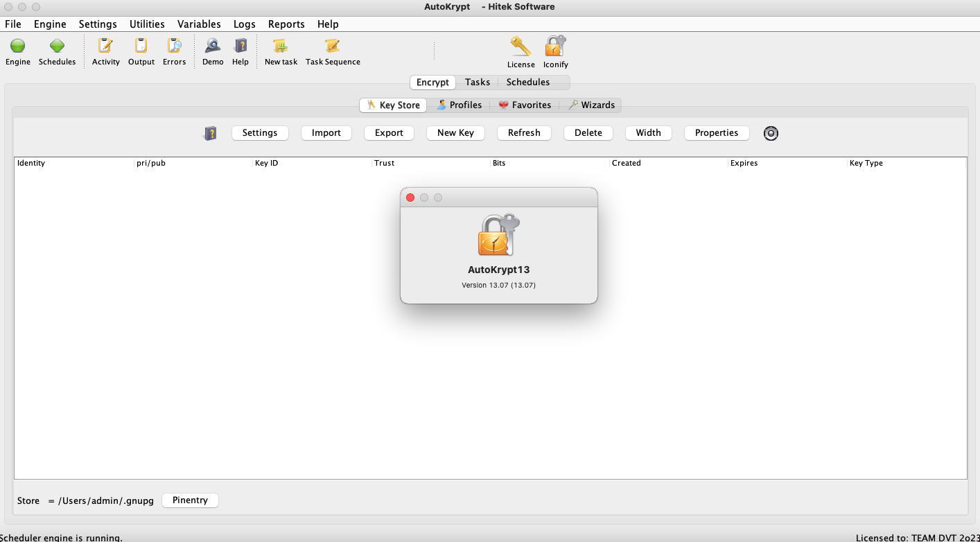Click the green Engine icon
The width and height of the screenshot is (980, 542).
tap(18, 46)
